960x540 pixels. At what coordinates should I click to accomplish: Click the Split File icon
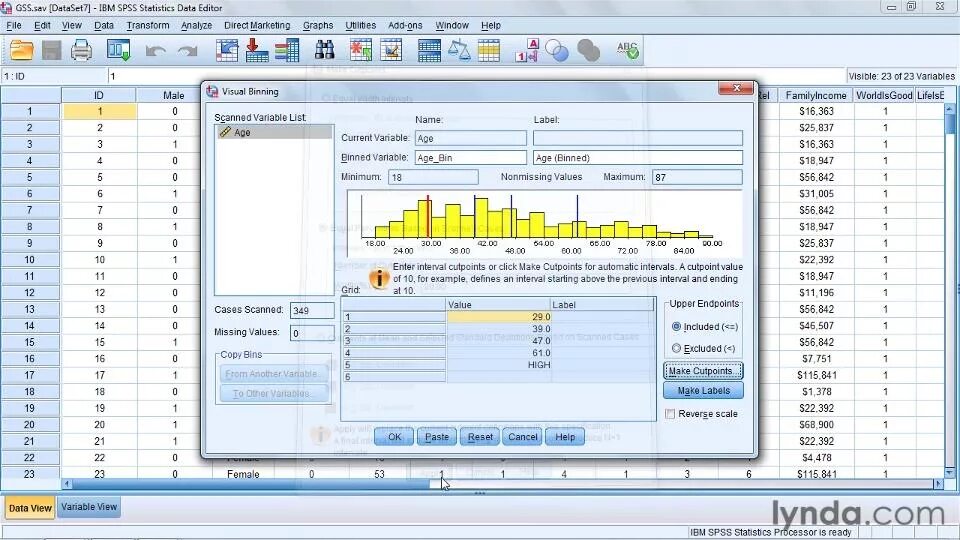429,50
